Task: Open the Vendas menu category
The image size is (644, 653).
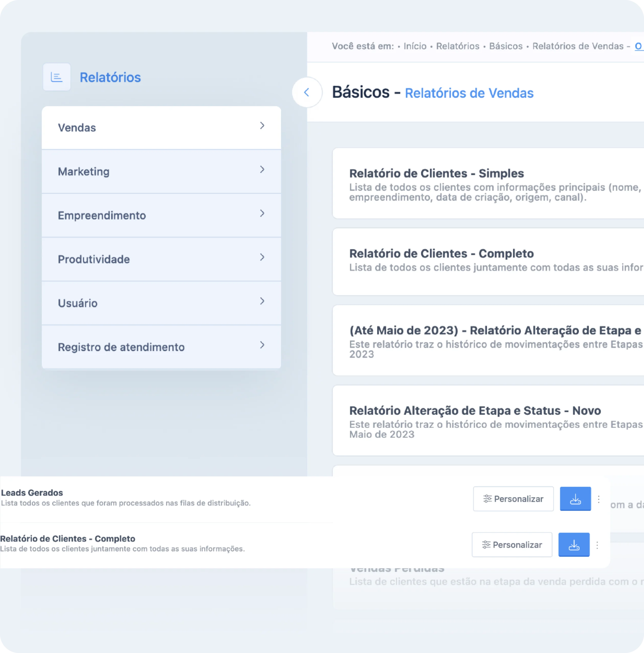Action: 161,128
